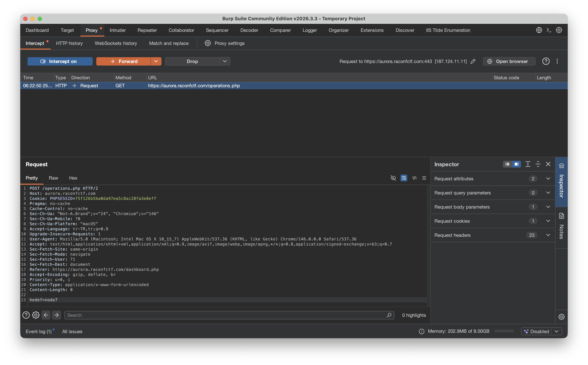Open the Intruder tab
588x365 pixels.
coord(117,30)
